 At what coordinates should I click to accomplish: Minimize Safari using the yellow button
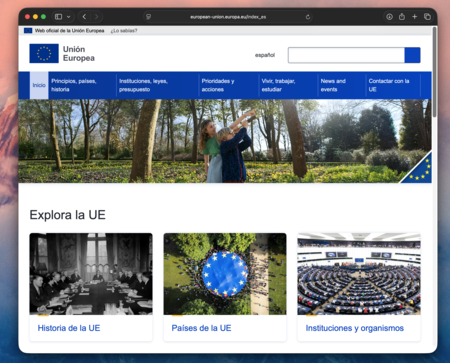coord(35,17)
